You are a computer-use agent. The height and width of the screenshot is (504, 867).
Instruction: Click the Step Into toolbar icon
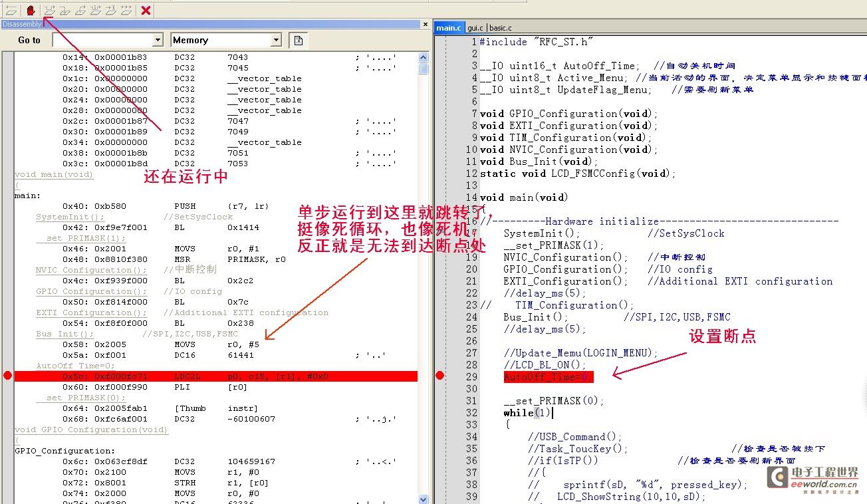point(64,10)
